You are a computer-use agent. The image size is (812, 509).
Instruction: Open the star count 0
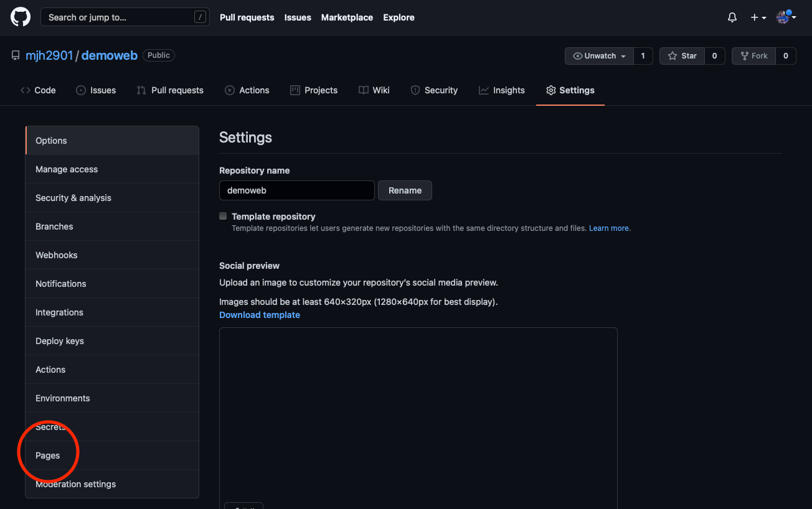(x=715, y=56)
